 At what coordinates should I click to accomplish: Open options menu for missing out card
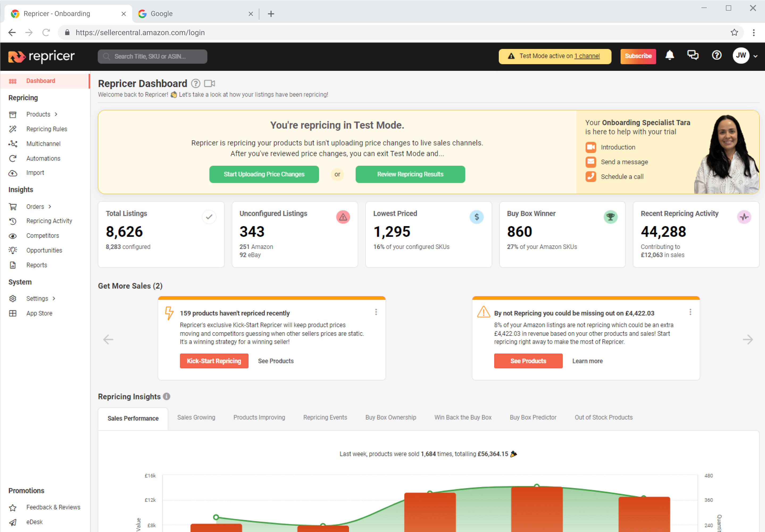690,312
